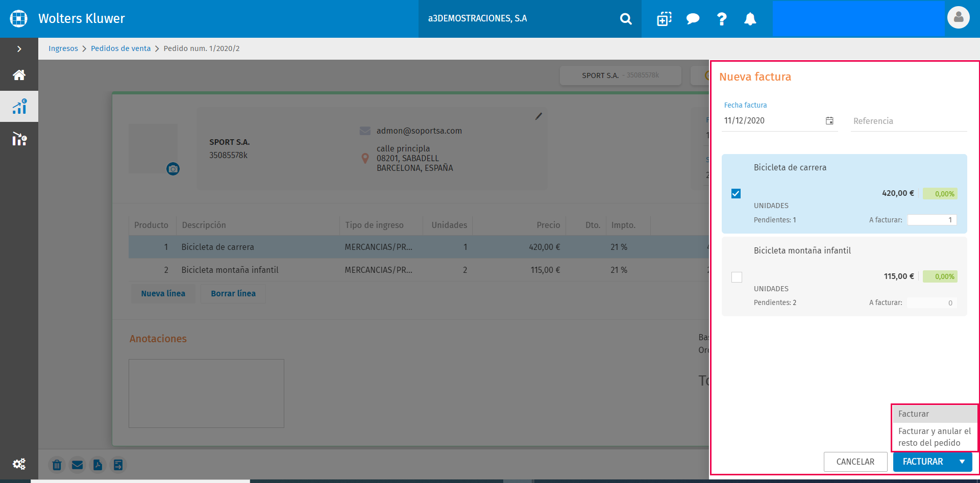
Task: Go to Ingresos breadcrumb link
Action: (63, 48)
